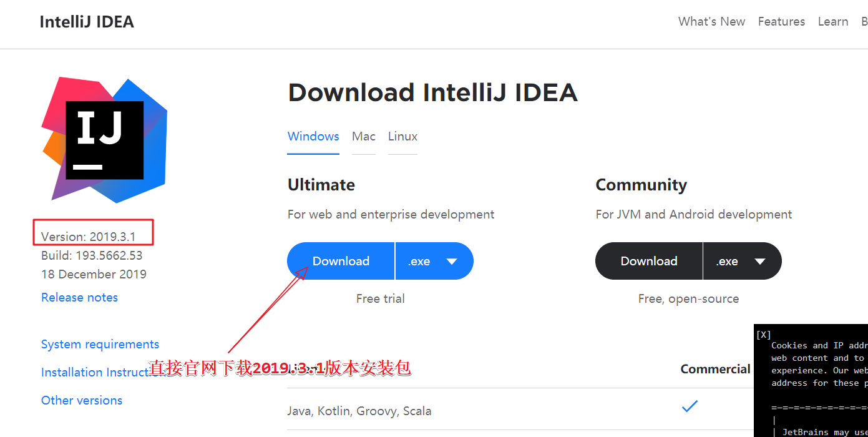Click 'For web and enterprise development' text
868x437 pixels.
[x=391, y=215]
